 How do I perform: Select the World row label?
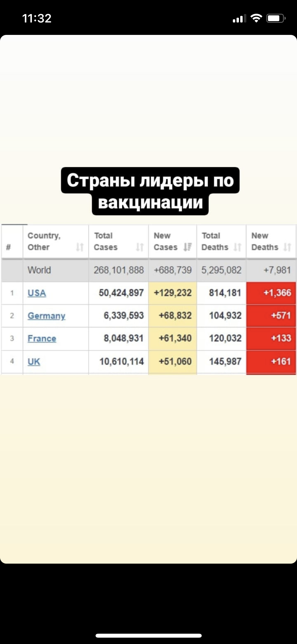39,270
